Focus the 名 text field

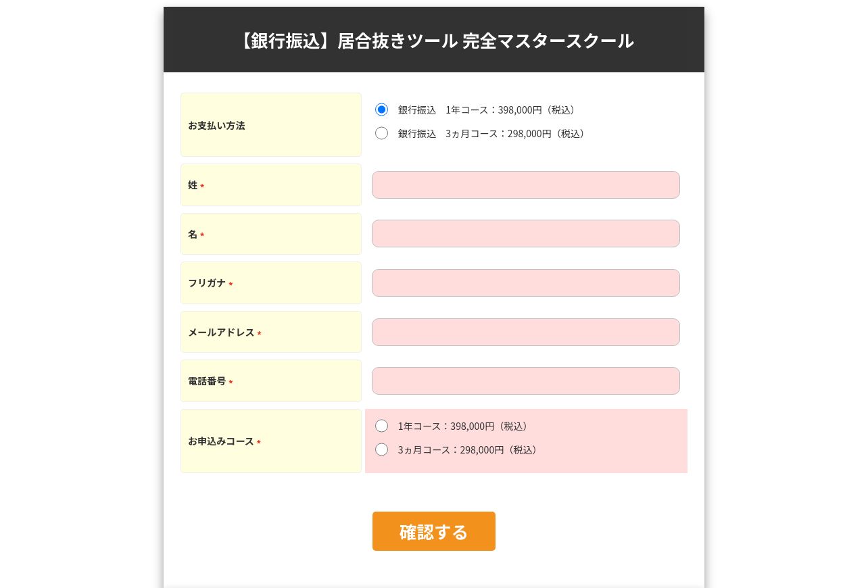tap(525, 233)
